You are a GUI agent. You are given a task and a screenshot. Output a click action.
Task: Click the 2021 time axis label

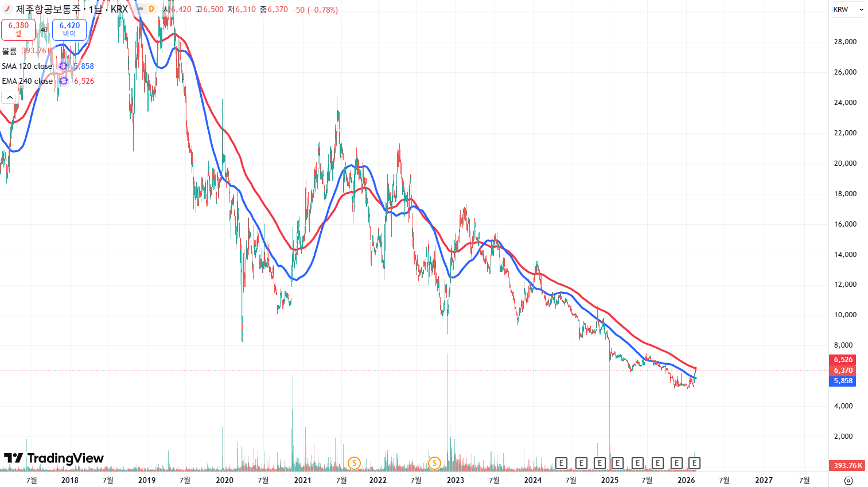302,480
